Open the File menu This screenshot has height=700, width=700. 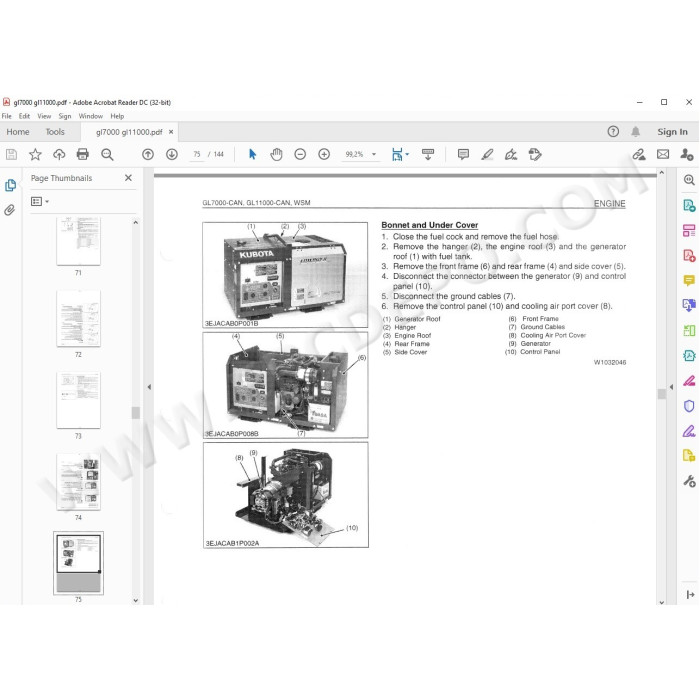7,116
